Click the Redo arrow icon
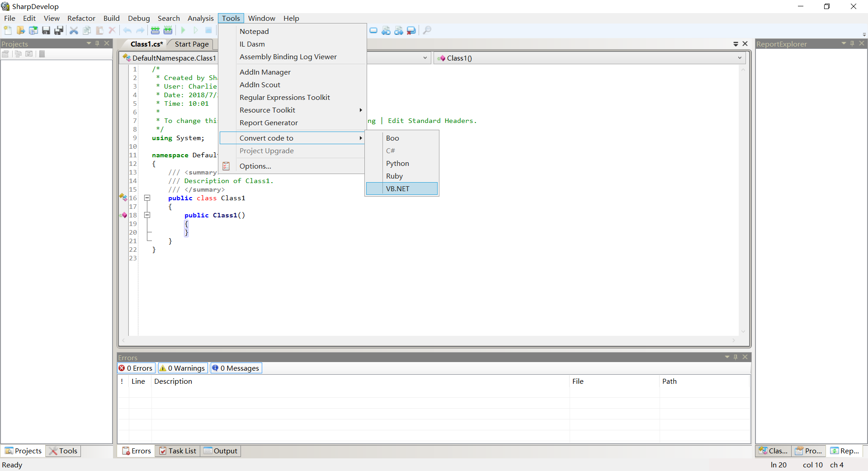This screenshot has width=868, height=471. click(x=140, y=30)
